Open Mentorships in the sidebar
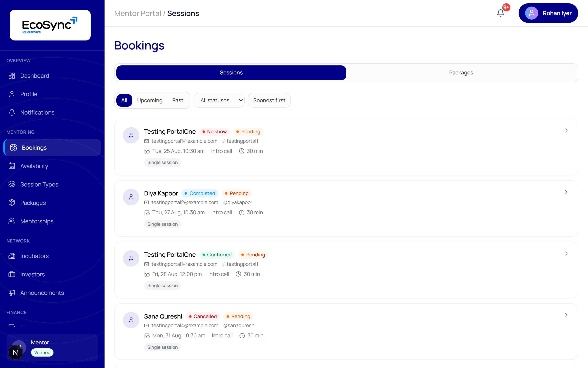 pyautogui.click(x=52, y=221)
